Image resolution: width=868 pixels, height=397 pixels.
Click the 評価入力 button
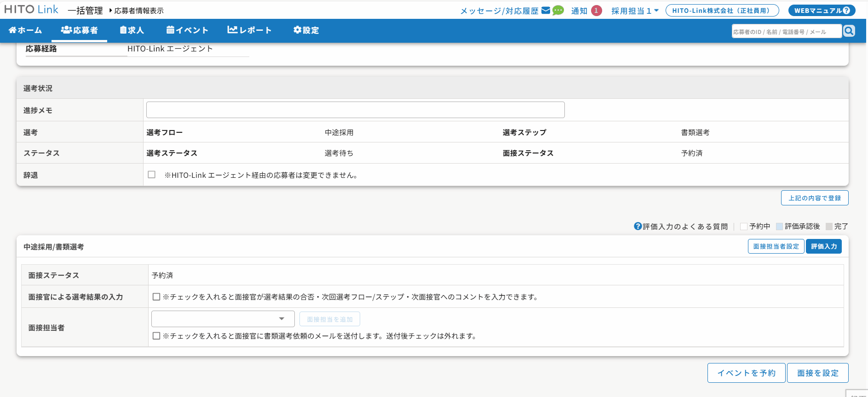tap(823, 246)
